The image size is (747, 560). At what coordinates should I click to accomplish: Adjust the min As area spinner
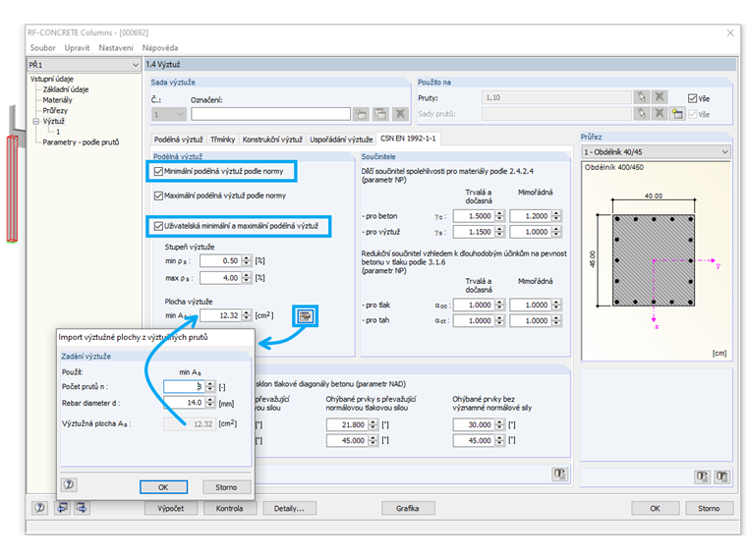(x=247, y=315)
